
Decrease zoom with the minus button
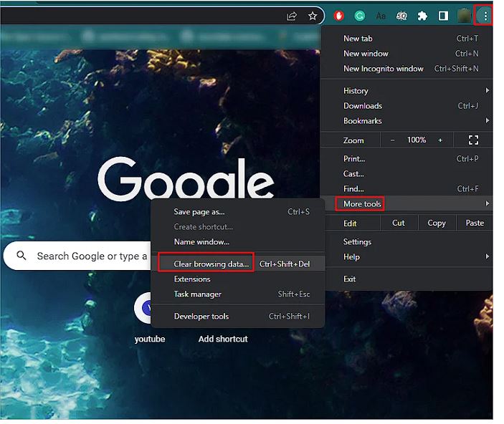coord(392,140)
